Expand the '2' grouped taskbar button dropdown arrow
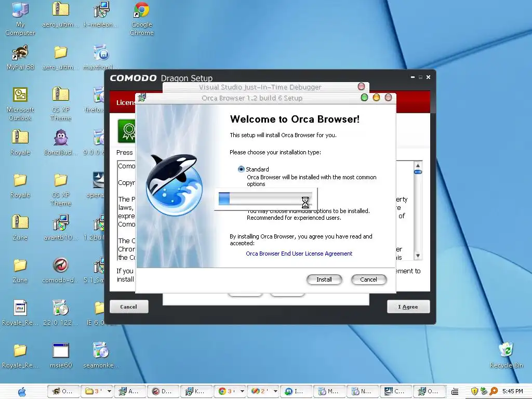 pos(275,391)
